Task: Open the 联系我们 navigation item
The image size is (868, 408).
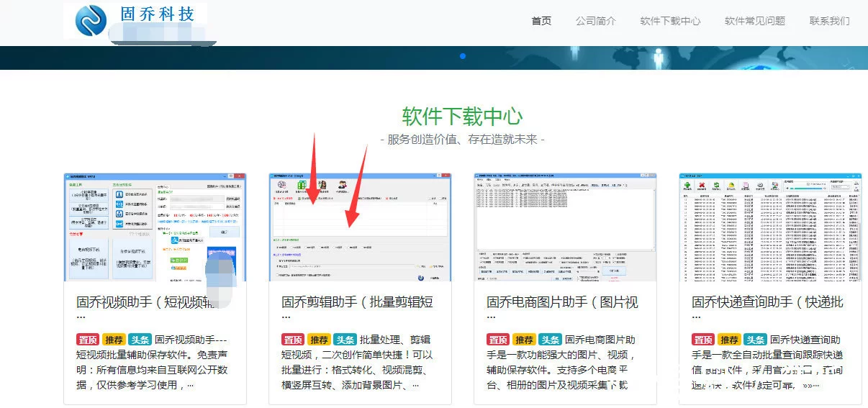Action: pos(829,21)
